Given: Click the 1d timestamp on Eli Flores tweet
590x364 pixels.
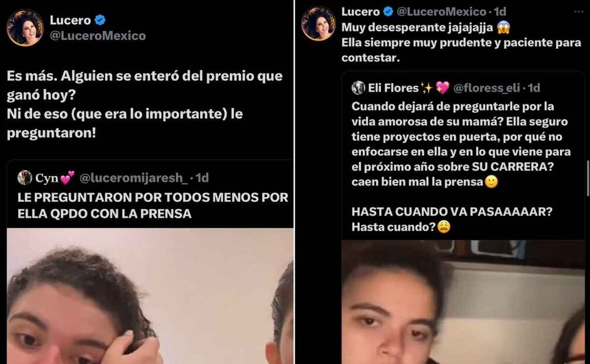Looking at the screenshot, I should click(x=534, y=87).
